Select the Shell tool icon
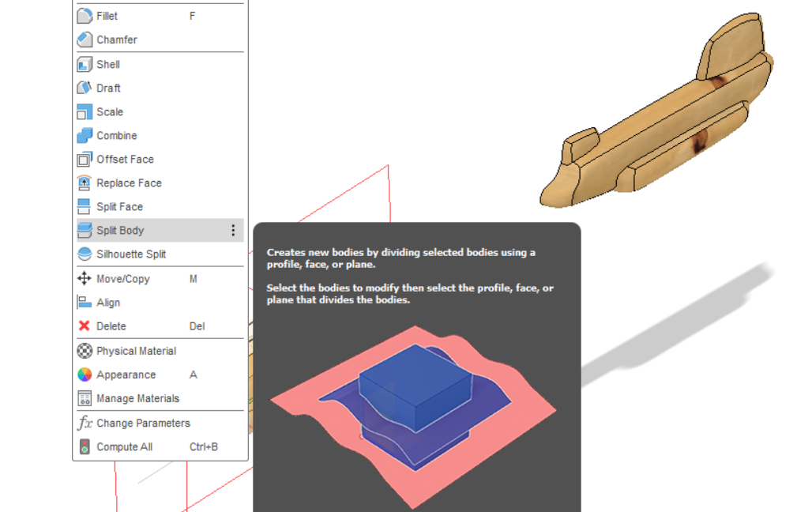Screen dimensions: 812x512 click(x=85, y=64)
